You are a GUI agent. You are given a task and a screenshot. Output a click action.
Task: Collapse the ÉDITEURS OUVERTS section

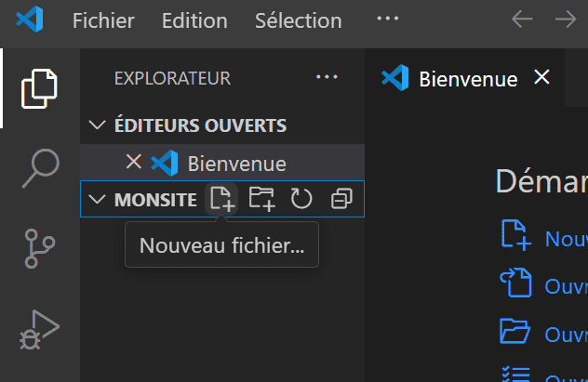97,125
